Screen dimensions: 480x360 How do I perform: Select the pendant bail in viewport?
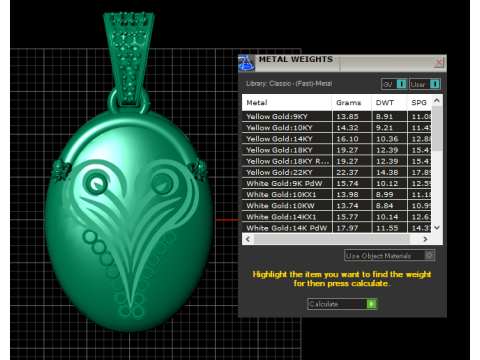coord(129,58)
